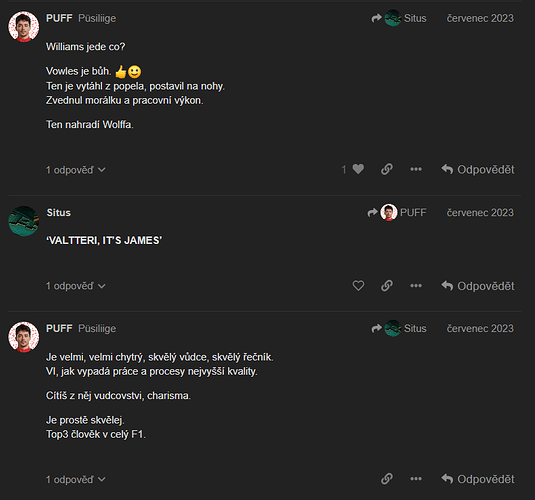The height and width of the screenshot is (500, 535).
Task: Copy link to last PUFF post
Action: click(x=387, y=479)
